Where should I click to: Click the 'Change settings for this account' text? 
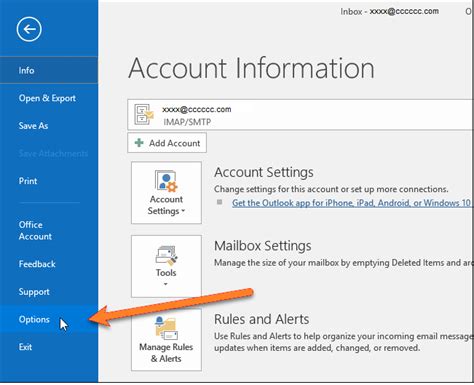(x=331, y=189)
